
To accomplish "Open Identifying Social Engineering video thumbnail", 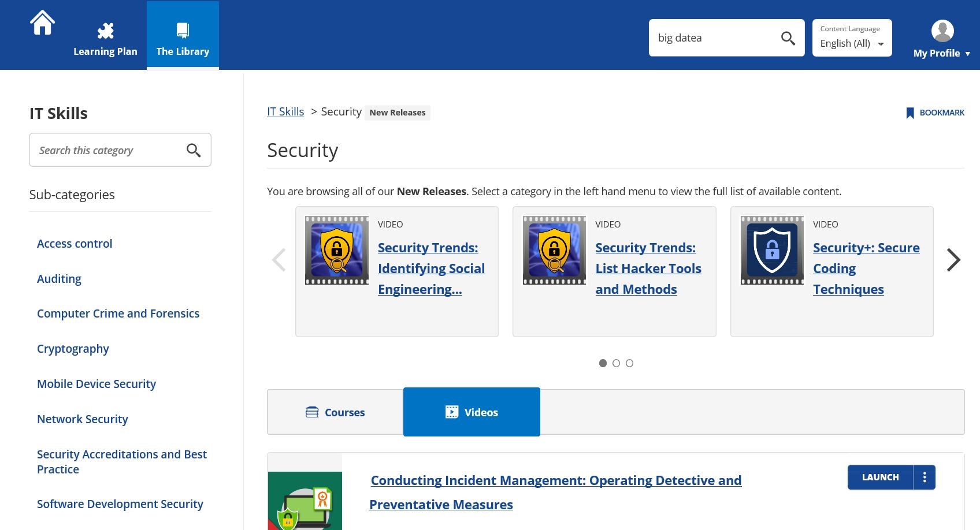I will point(337,250).
